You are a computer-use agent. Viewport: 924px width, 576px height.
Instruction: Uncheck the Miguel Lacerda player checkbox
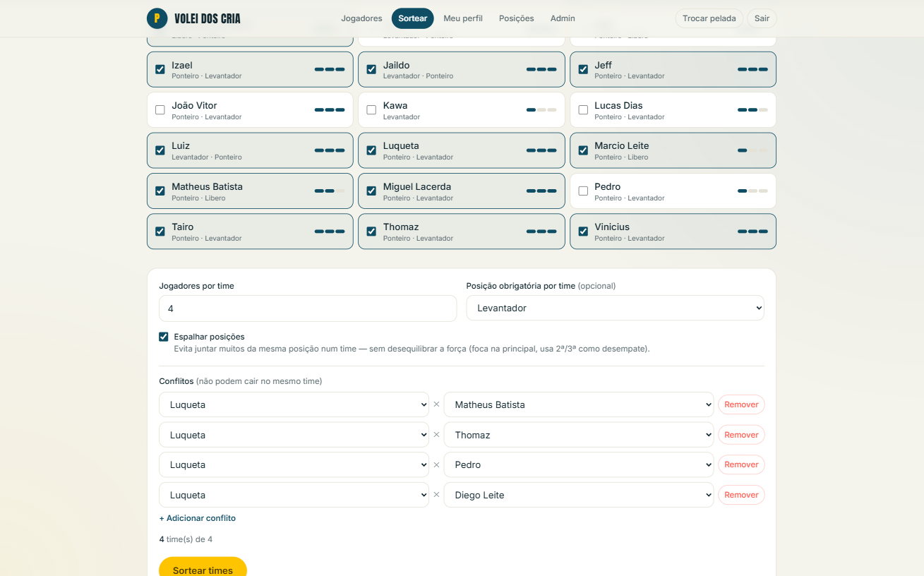(371, 191)
